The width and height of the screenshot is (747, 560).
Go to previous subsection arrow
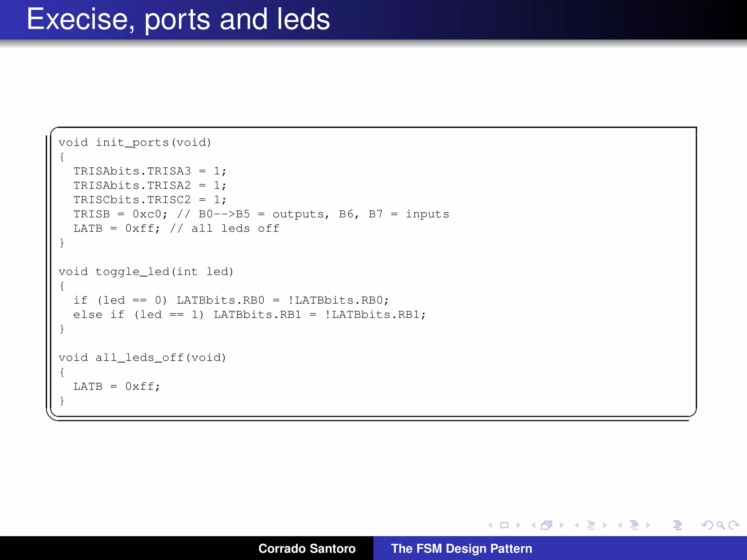pos(577,525)
